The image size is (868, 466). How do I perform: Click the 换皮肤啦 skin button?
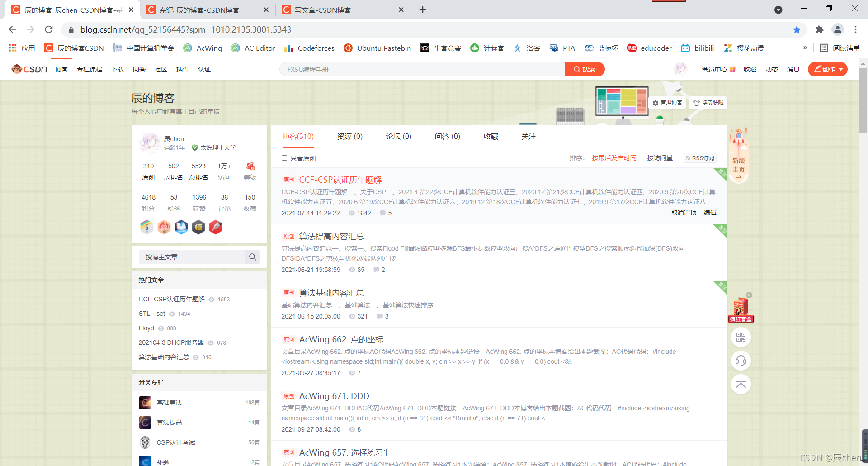click(x=708, y=103)
